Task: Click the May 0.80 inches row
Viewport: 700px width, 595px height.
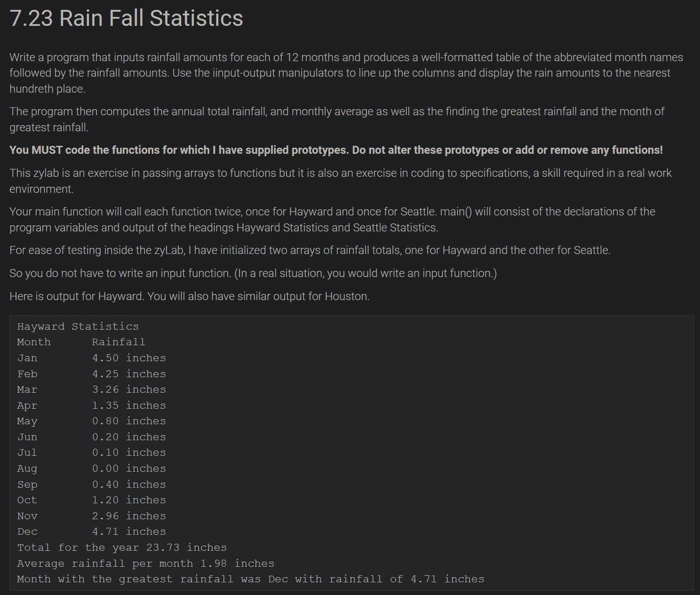Action: [x=92, y=421]
